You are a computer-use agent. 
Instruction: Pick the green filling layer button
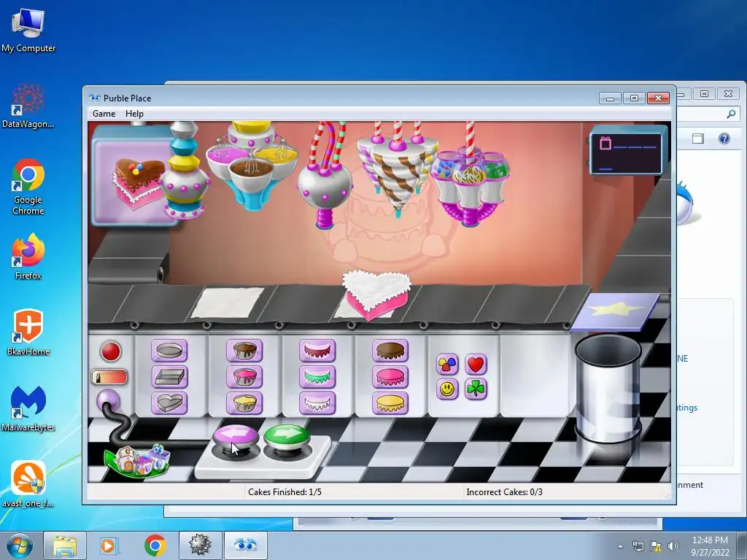[x=317, y=377]
